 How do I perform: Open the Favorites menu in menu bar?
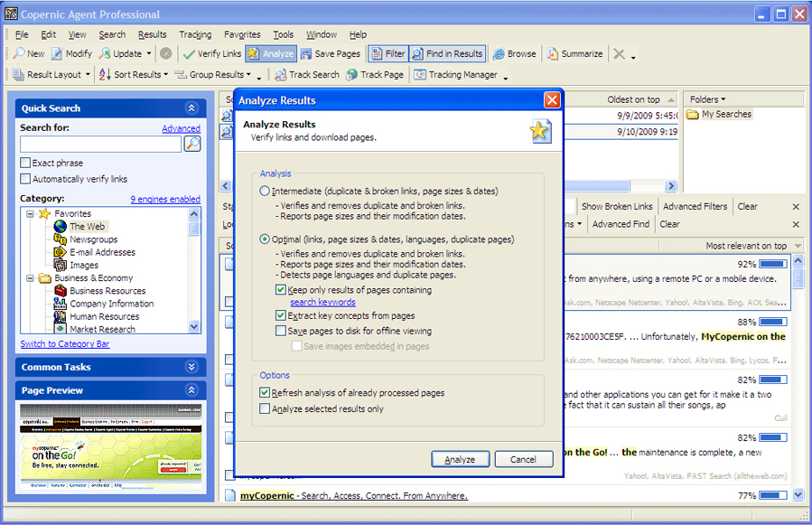[x=242, y=34]
